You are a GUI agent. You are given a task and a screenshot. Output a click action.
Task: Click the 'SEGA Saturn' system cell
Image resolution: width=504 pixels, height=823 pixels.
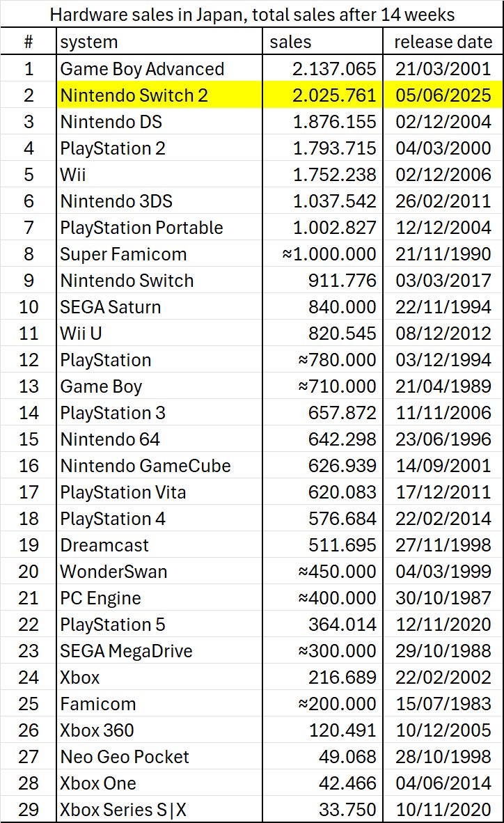(x=159, y=306)
